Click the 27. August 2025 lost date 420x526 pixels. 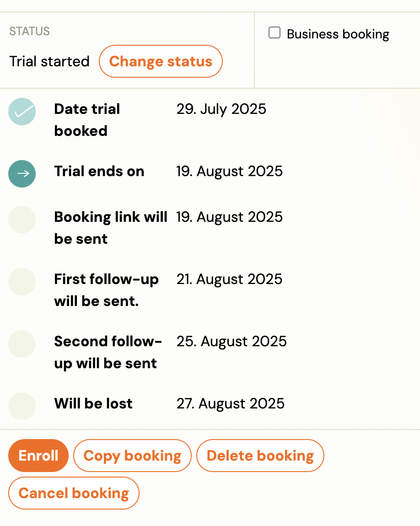click(230, 403)
